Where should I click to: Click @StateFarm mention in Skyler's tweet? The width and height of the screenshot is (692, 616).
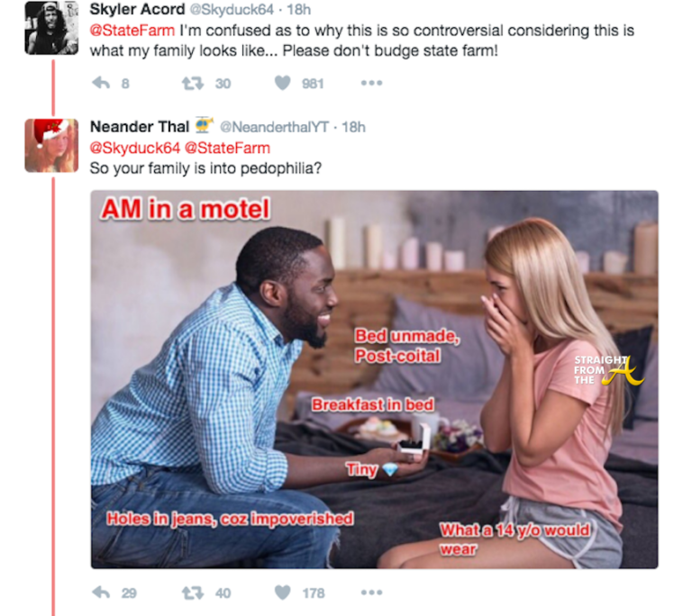coord(132,31)
